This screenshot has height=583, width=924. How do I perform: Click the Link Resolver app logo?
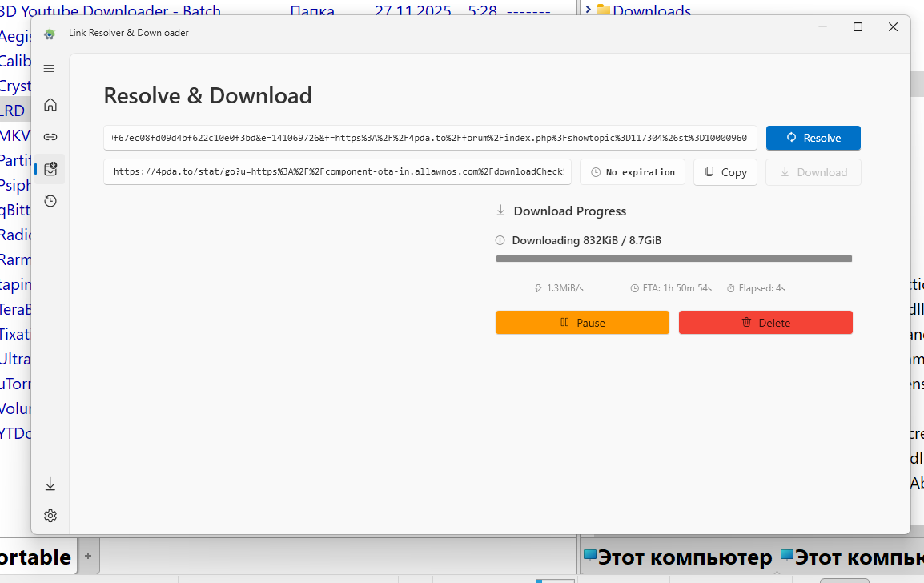tap(50, 34)
